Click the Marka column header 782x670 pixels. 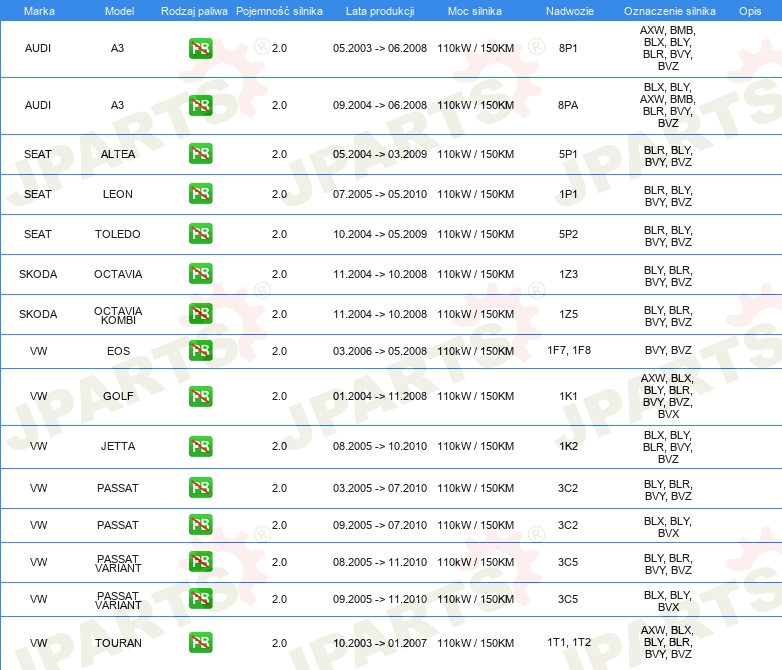[38, 10]
